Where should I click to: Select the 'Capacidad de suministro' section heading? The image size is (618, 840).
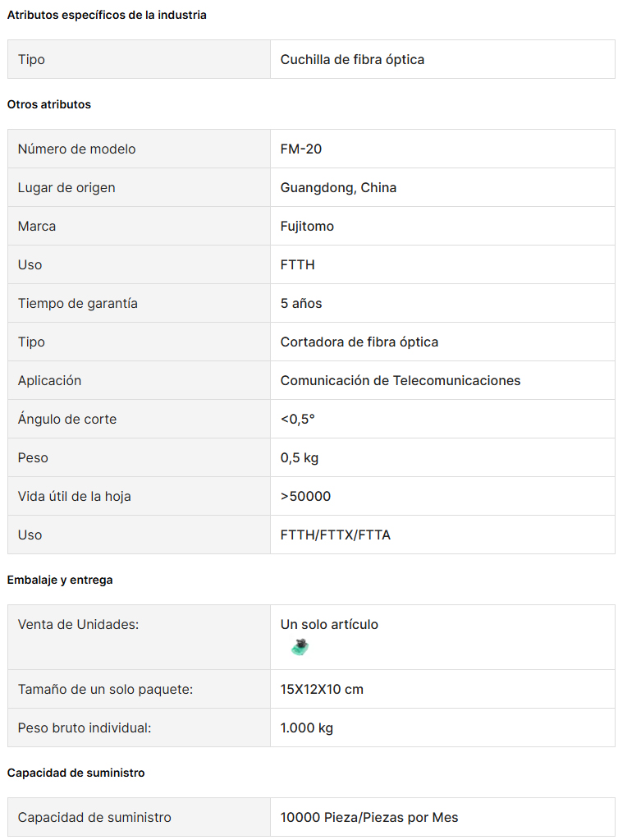click(76, 773)
